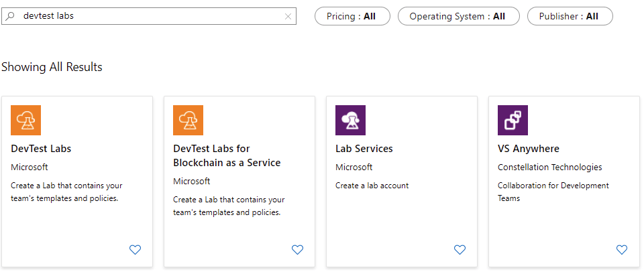Open the Operating System filter dropdown

pos(458,16)
